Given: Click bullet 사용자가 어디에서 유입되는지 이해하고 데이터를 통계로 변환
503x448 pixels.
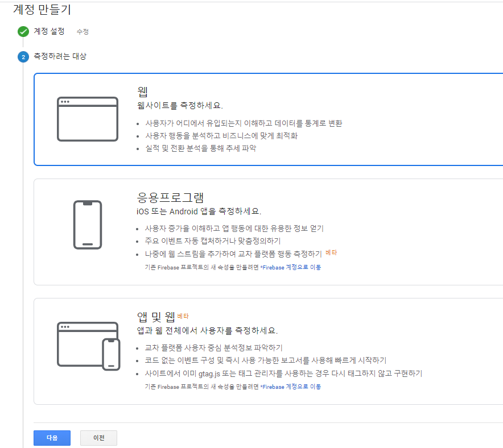Looking at the screenshot, I should [x=244, y=123].
